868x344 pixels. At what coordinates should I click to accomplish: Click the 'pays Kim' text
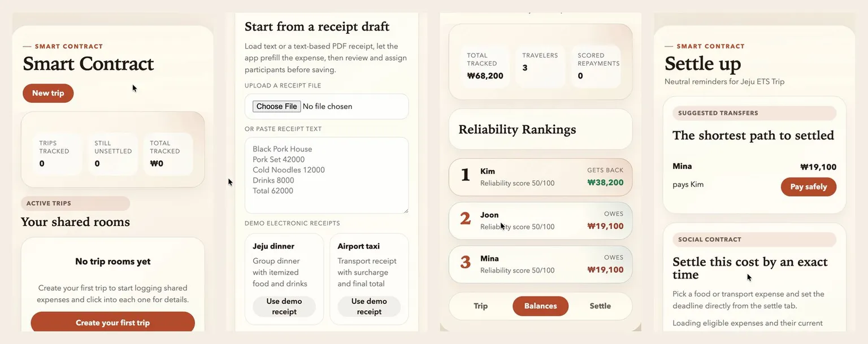(688, 184)
